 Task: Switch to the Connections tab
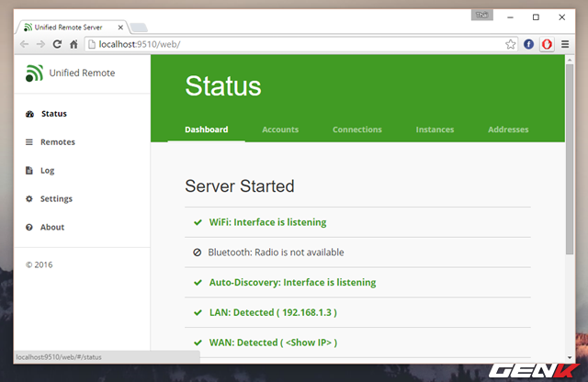tap(357, 129)
